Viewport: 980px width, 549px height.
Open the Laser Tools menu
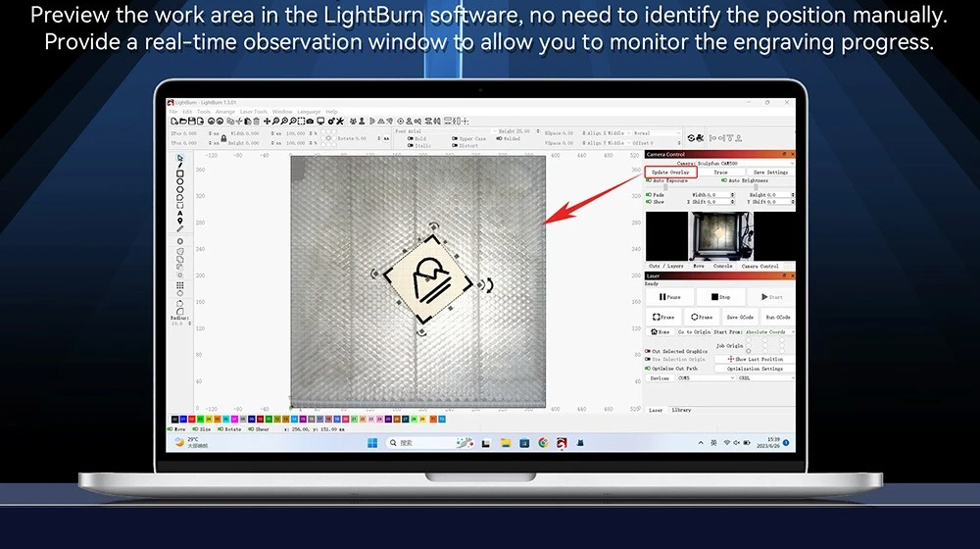click(x=253, y=112)
